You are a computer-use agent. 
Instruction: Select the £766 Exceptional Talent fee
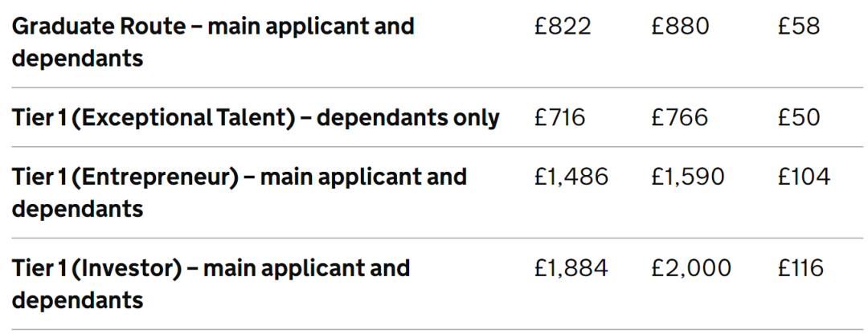click(679, 118)
